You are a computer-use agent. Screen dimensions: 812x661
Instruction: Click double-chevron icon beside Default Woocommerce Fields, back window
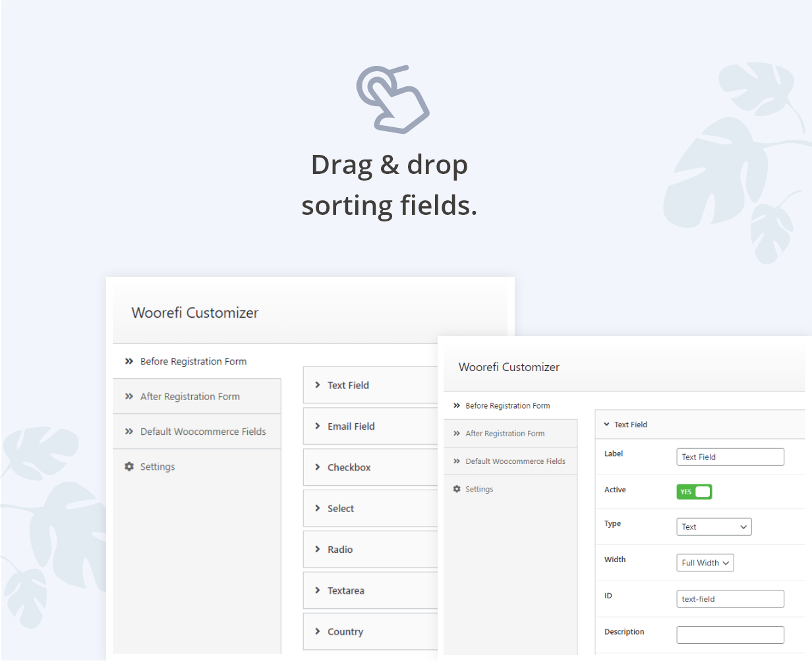[129, 431]
